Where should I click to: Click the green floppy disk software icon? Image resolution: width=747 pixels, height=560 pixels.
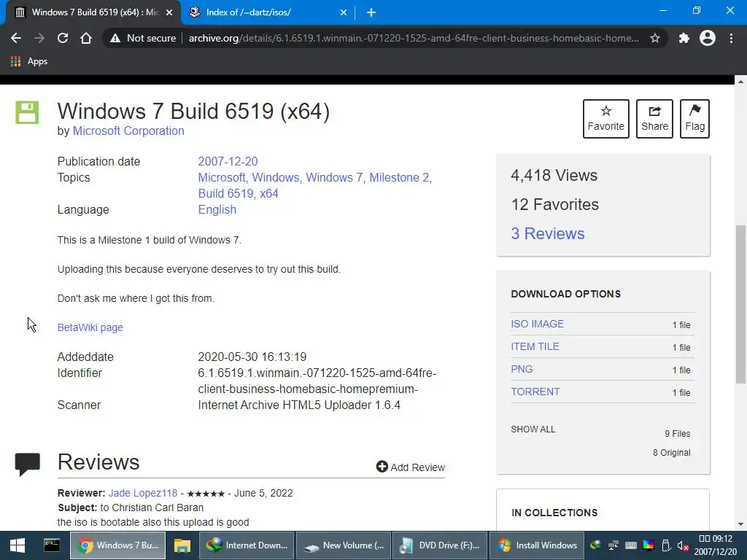(x=27, y=112)
